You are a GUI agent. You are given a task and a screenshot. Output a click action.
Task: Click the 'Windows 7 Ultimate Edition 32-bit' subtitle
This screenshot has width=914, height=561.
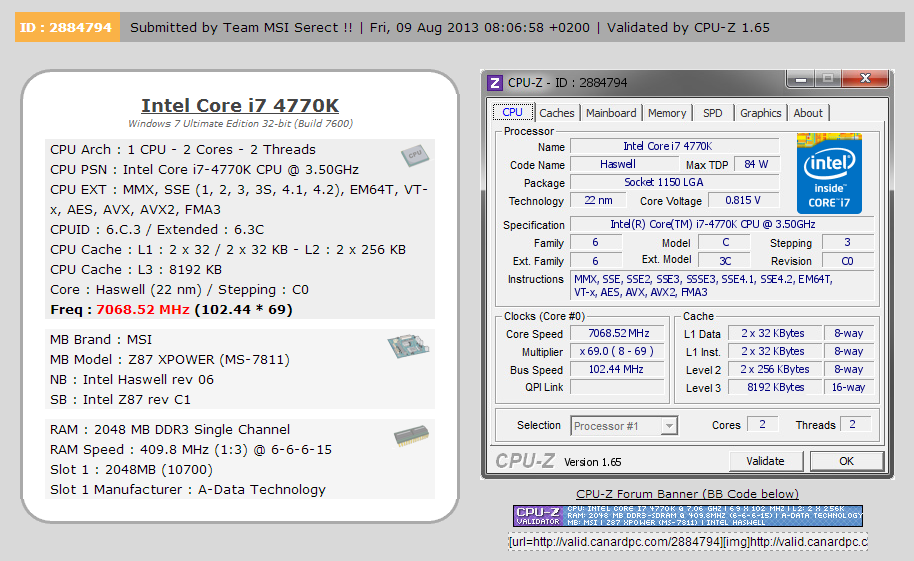[240, 124]
